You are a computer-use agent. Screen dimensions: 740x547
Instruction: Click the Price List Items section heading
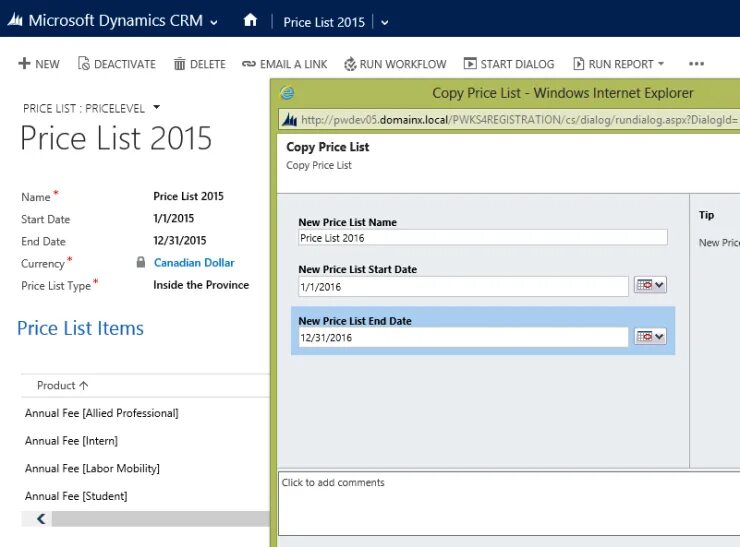80,328
